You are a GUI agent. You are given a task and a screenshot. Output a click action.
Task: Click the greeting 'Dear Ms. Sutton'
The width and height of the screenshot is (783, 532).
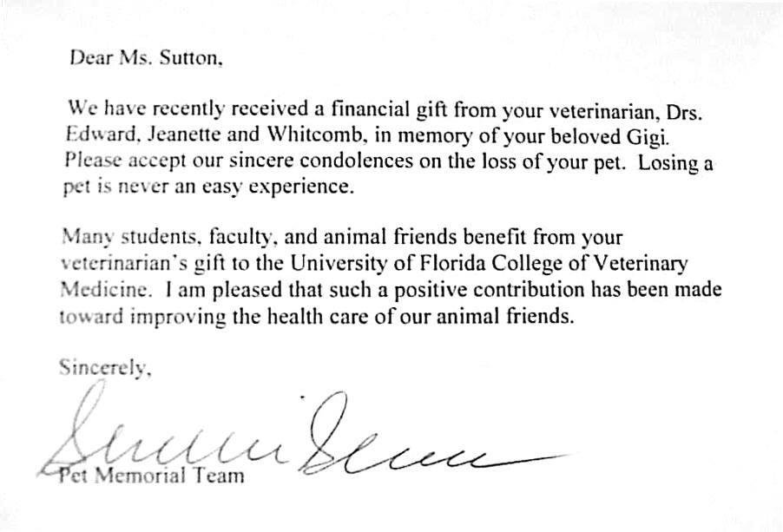(146, 58)
